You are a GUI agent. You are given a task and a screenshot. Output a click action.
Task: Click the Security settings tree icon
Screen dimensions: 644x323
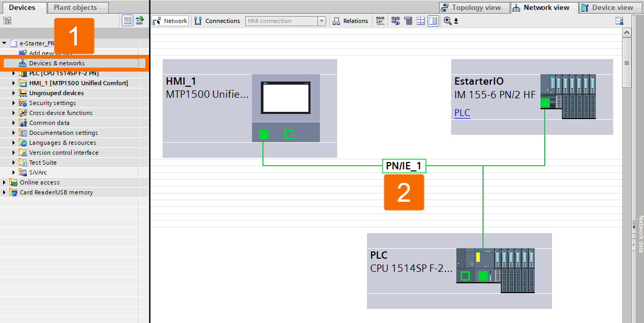pyautogui.click(x=22, y=103)
